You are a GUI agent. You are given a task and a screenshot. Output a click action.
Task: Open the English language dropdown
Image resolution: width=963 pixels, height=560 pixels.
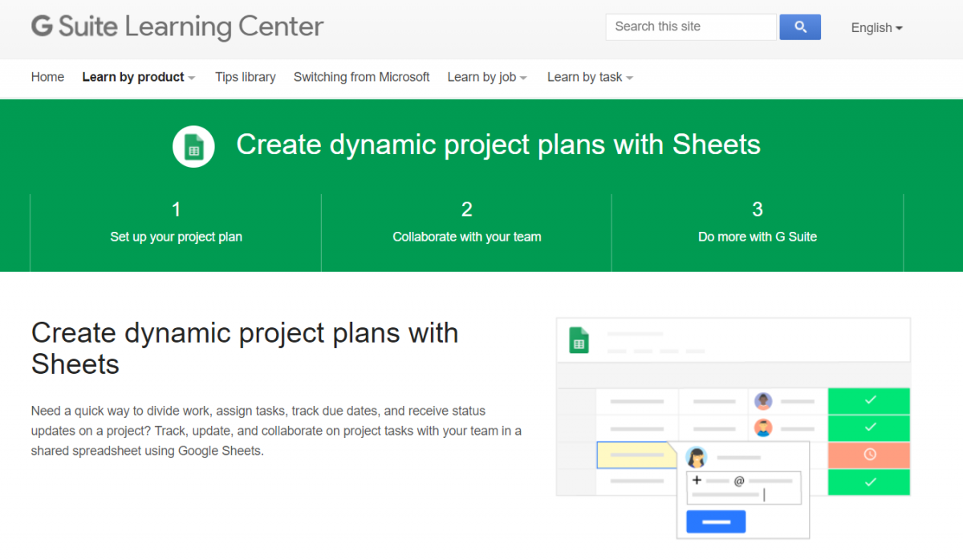[x=876, y=27]
